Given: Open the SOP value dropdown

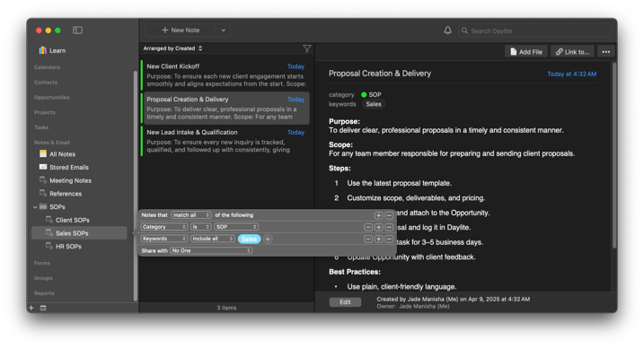Looking at the screenshot, I should (x=236, y=227).
